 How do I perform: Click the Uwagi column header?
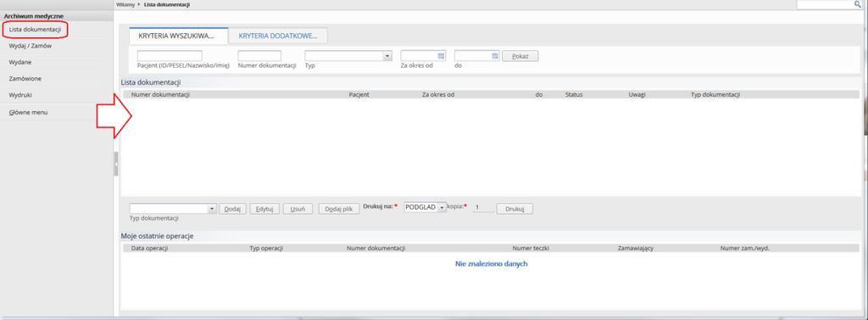tap(637, 95)
